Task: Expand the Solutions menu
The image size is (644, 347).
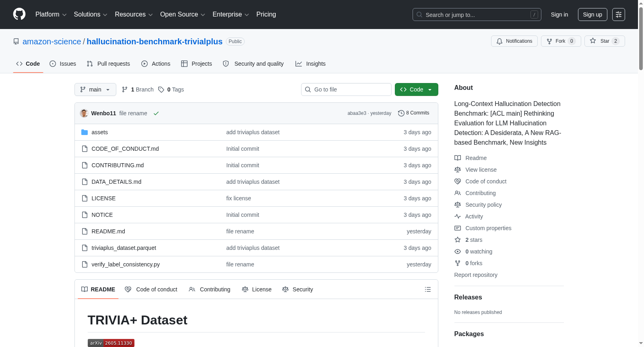Action: (x=91, y=15)
